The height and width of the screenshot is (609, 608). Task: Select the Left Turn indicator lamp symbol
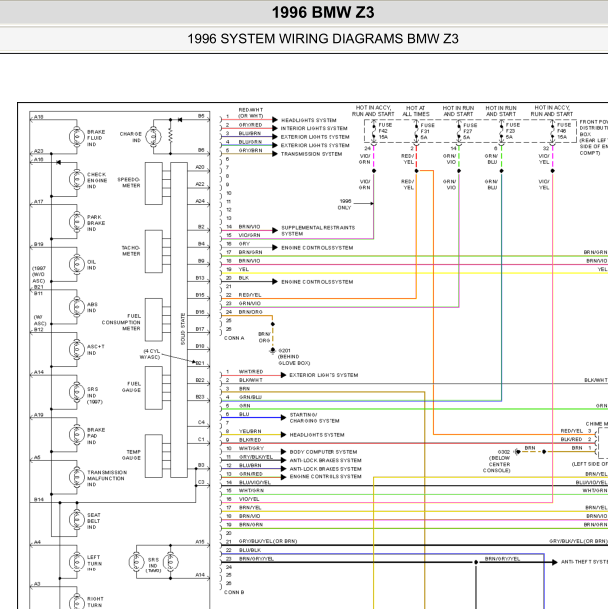tap(77, 562)
